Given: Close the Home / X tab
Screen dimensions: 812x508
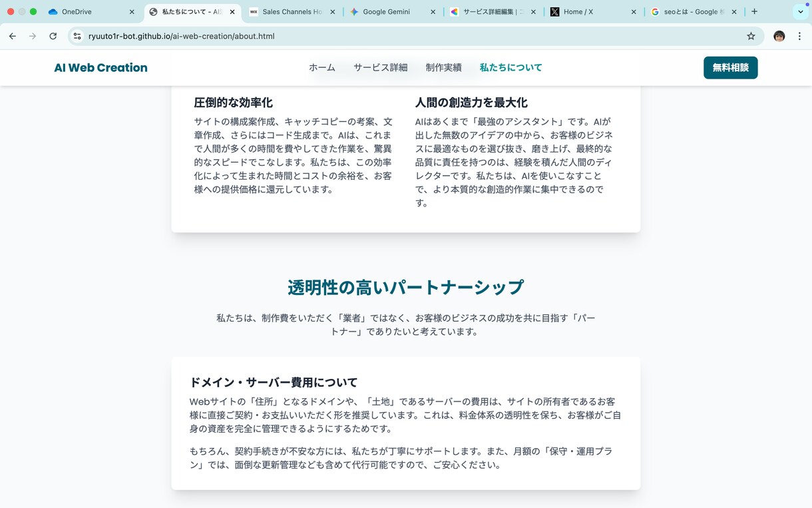Looking at the screenshot, I should [x=634, y=12].
